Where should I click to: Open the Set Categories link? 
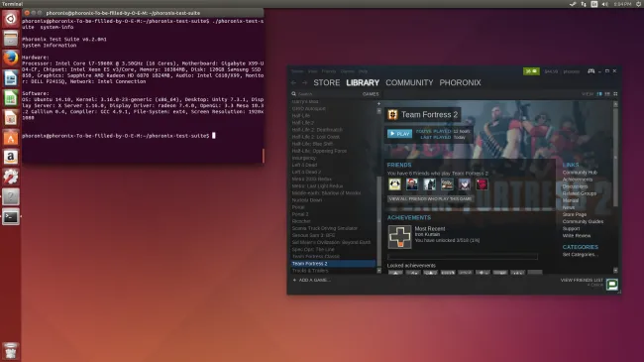(580, 255)
